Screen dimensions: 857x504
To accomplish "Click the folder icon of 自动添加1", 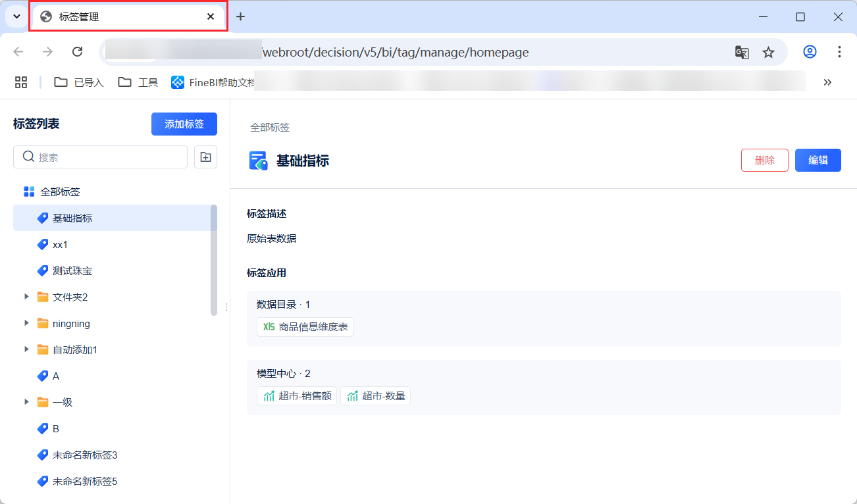I will (43, 349).
